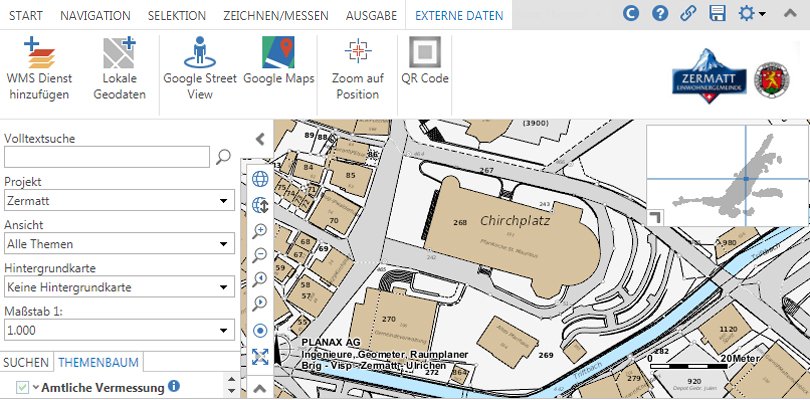Toggle the Amtliche Vermessung checkbox

point(22,387)
